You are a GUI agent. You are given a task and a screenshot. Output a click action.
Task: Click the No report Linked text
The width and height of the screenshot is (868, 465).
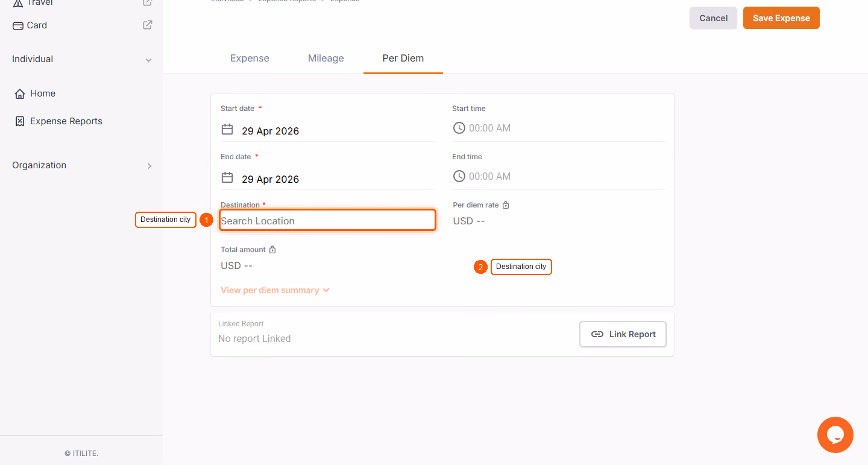tap(254, 339)
